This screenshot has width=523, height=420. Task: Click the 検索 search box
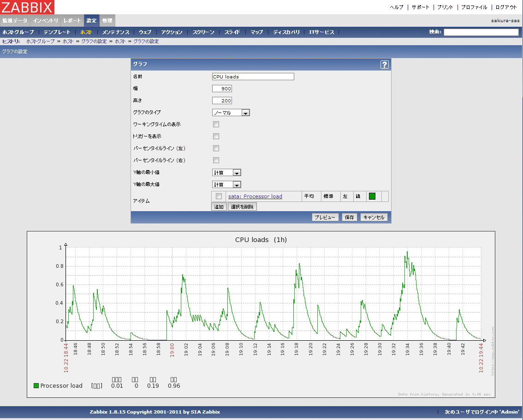tap(481, 32)
